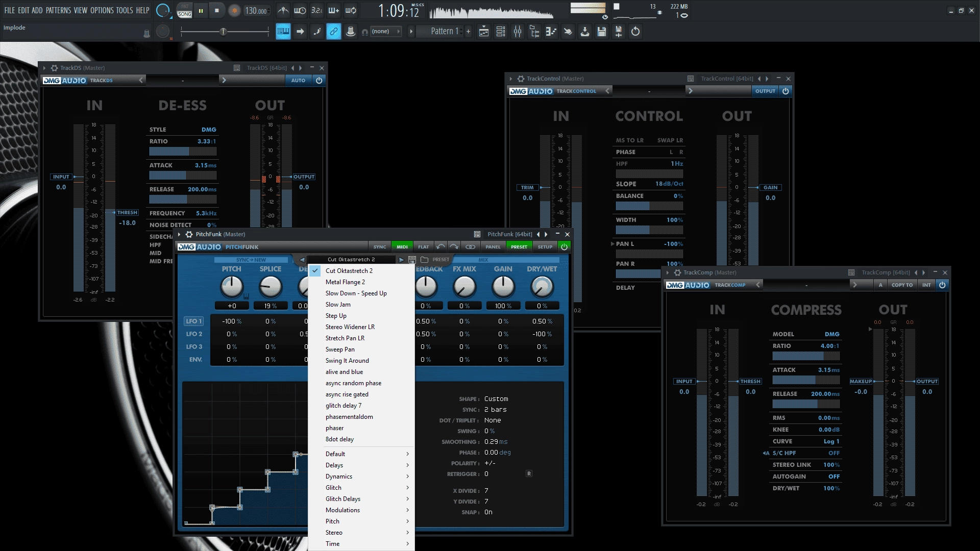Image resolution: width=980 pixels, height=551 pixels.
Task: Open the TrackComp window gear settings icon
Action: [677, 272]
